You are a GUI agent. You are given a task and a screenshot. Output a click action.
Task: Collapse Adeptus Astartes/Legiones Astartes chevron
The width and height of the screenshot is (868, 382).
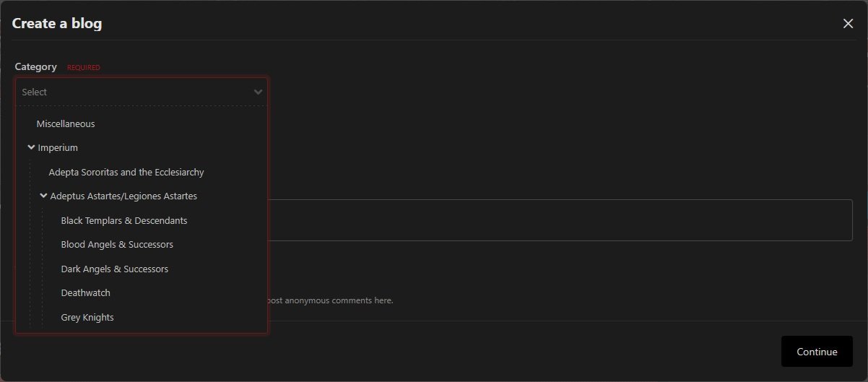point(44,196)
